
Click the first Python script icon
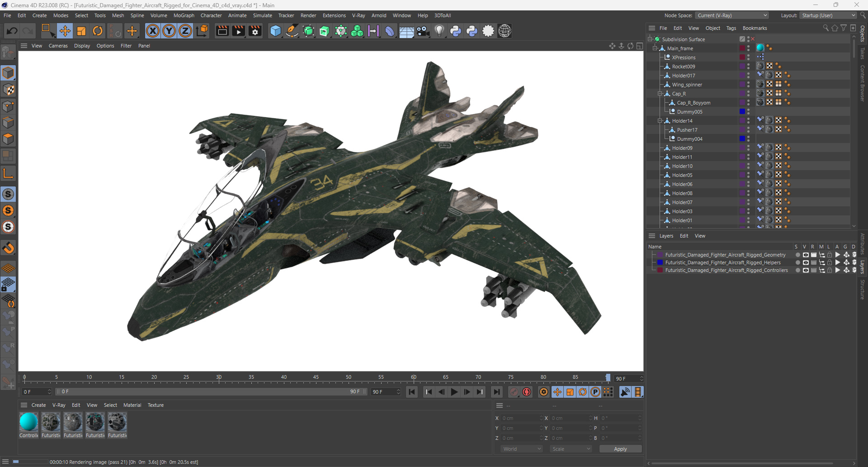pyautogui.click(x=456, y=31)
